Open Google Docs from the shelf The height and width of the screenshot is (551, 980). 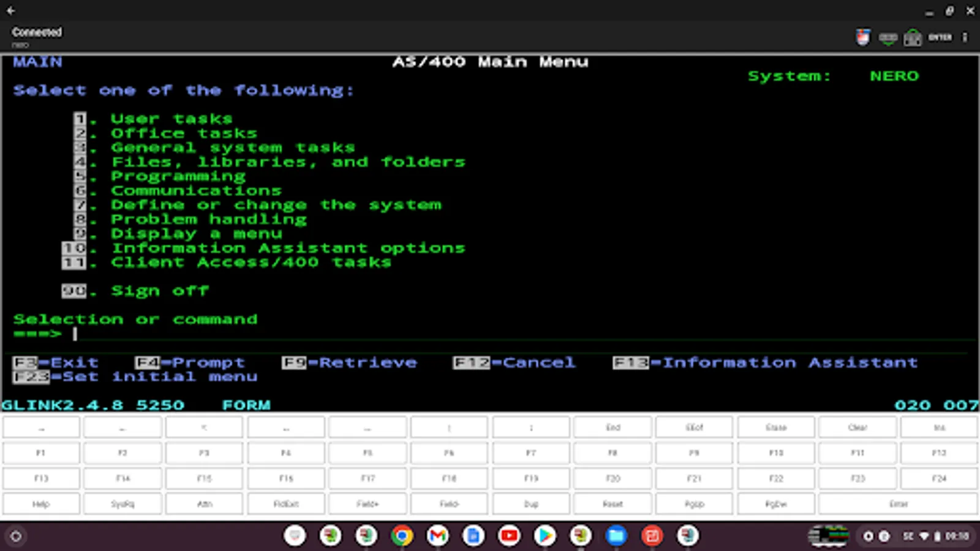coord(473,536)
